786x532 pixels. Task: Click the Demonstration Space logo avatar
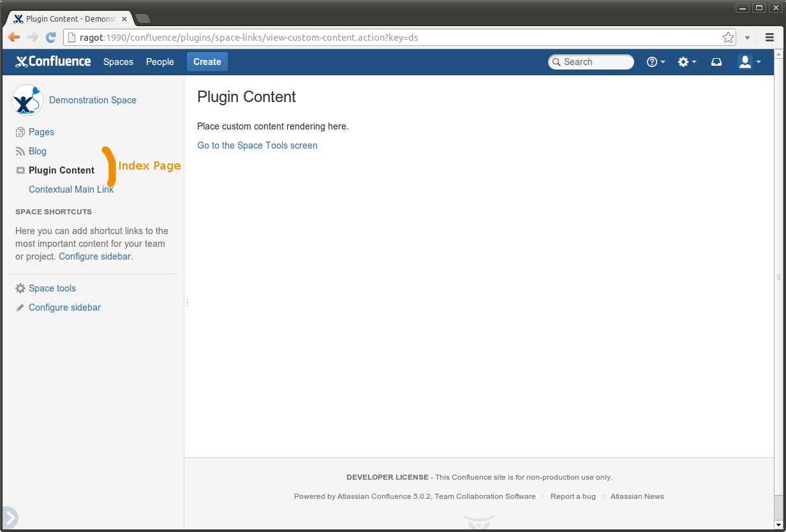tap(27, 100)
